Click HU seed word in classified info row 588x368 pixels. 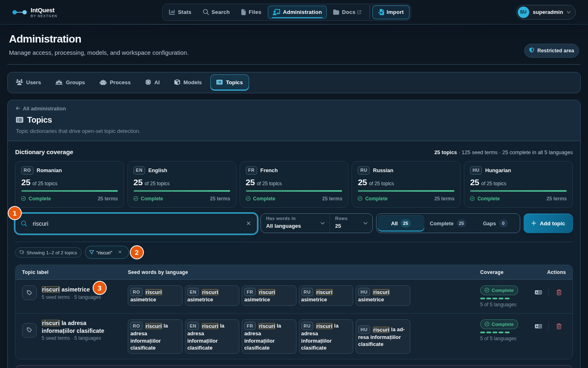[x=383, y=337]
